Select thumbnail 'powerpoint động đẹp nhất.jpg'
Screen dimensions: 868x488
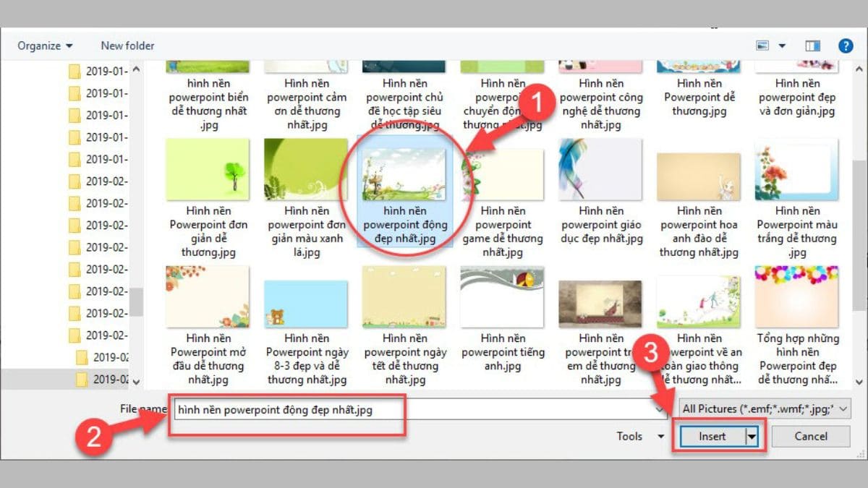tap(405, 191)
